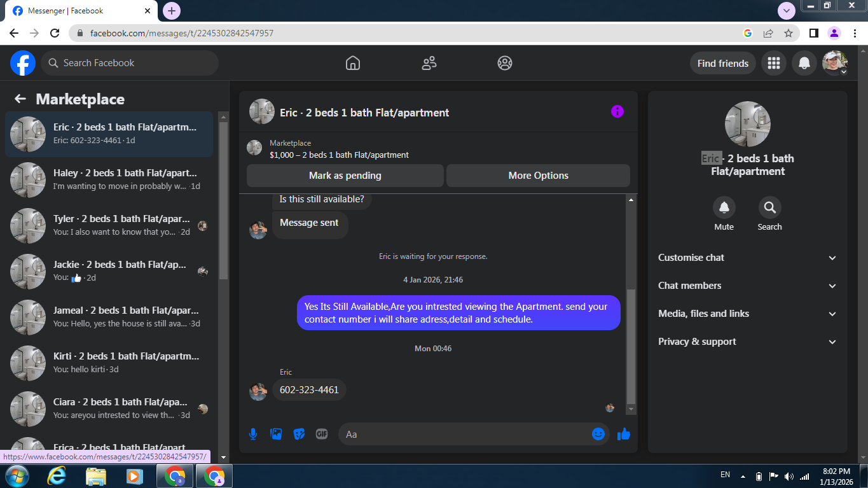868x488 pixels.
Task: Click Mark as pending button
Action: click(x=345, y=176)
